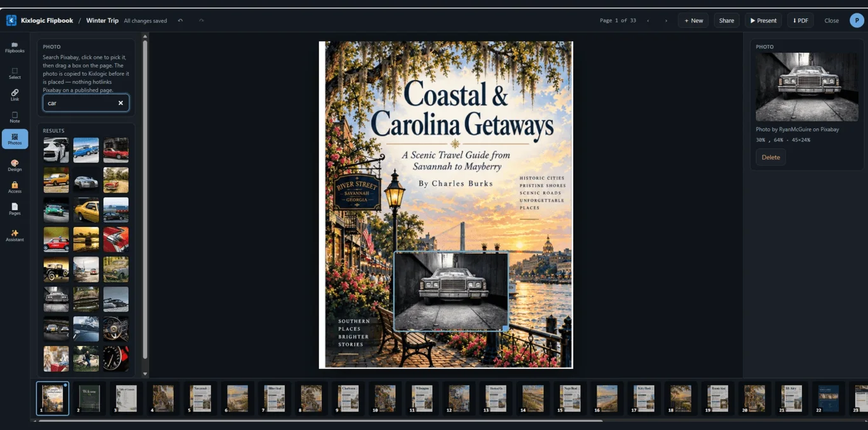Open the Access lock panel
Viewport: 868px width, 430px height.
(15, 187)
